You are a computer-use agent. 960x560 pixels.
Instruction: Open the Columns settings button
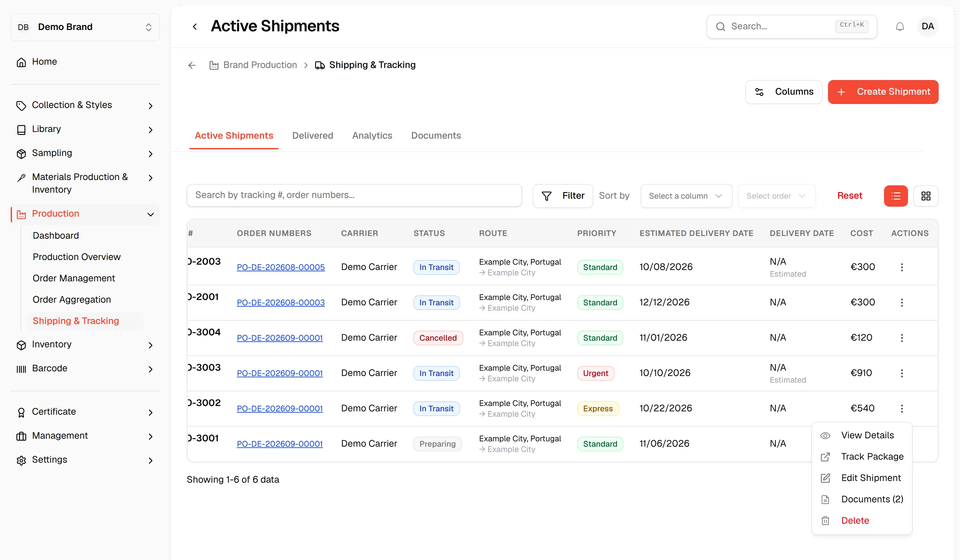click(784, 92)
